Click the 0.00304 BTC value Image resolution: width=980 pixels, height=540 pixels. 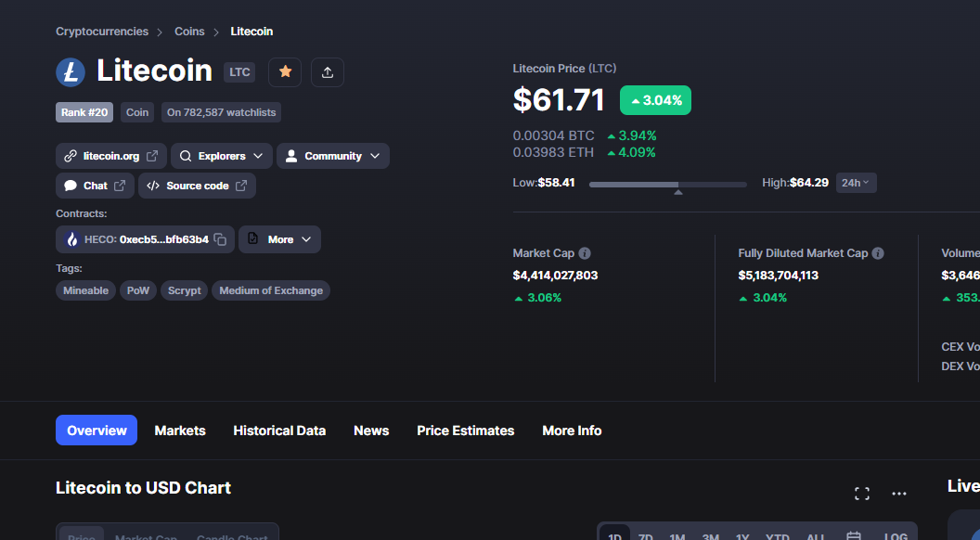coord(553,135)
